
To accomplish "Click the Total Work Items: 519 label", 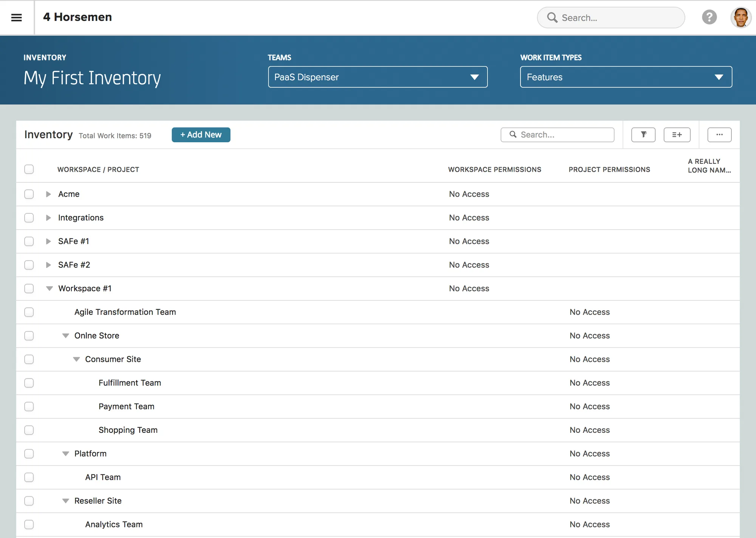I will [115, 136].
